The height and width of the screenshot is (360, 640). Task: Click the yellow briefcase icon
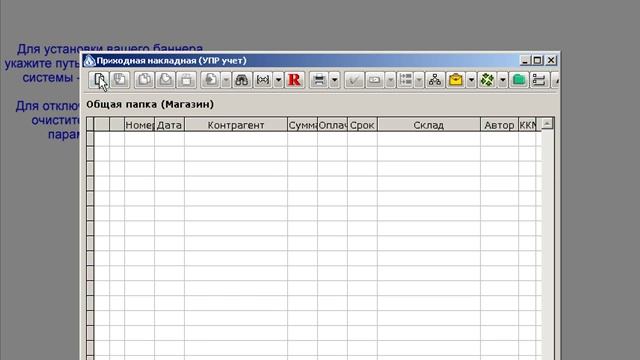[456, 80]
